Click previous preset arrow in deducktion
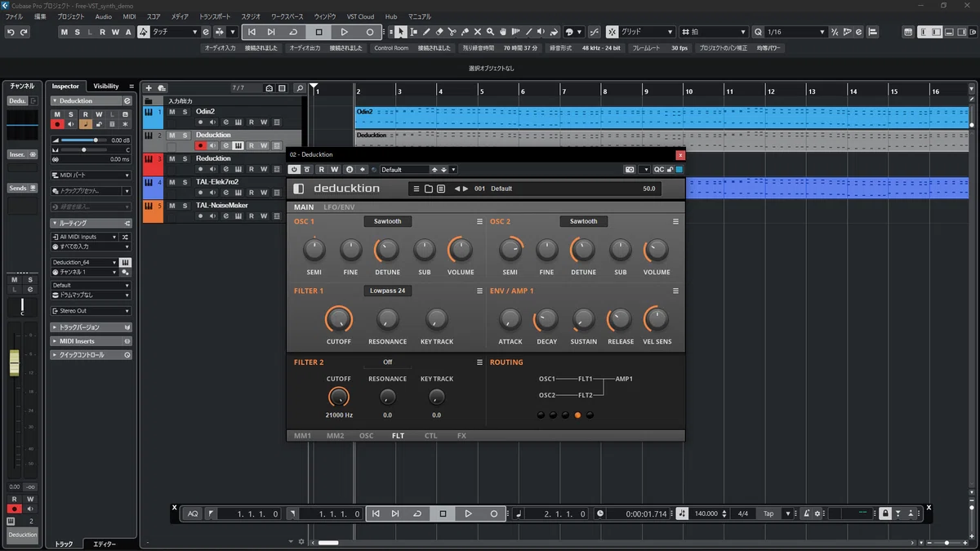The image size is (980, 551). click(457, 189)
